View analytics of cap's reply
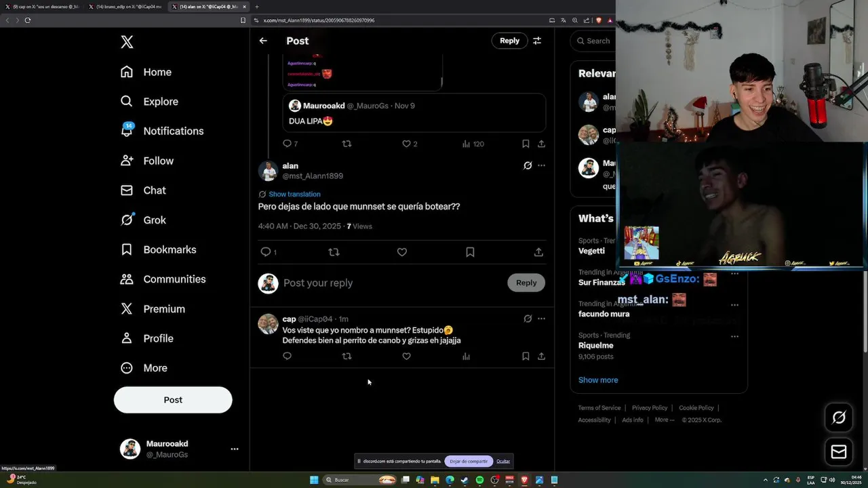Screen dimensions: 868x488 click(466, 356)
